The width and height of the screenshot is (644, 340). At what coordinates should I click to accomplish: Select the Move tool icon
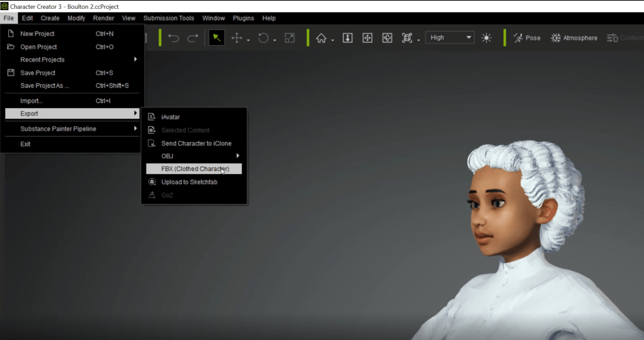(236, 38)
